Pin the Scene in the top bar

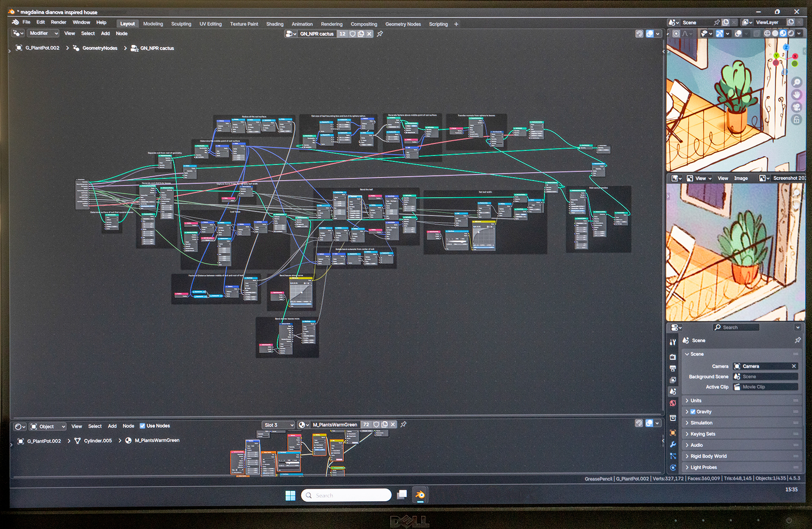[x=716, y=22]
